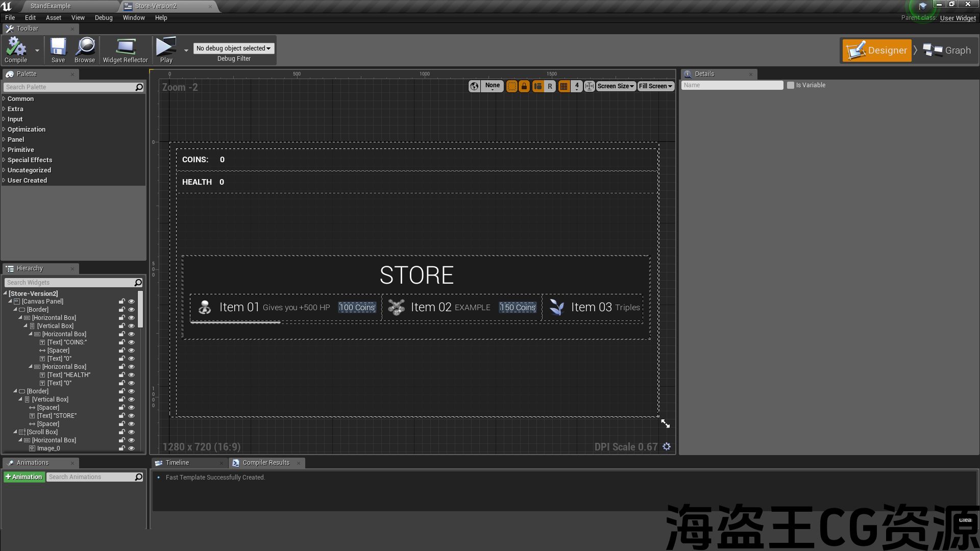Hide the Canvas Panel with its eye icon
This screenshot has width=980, height=551.
[x=131, y=302]
